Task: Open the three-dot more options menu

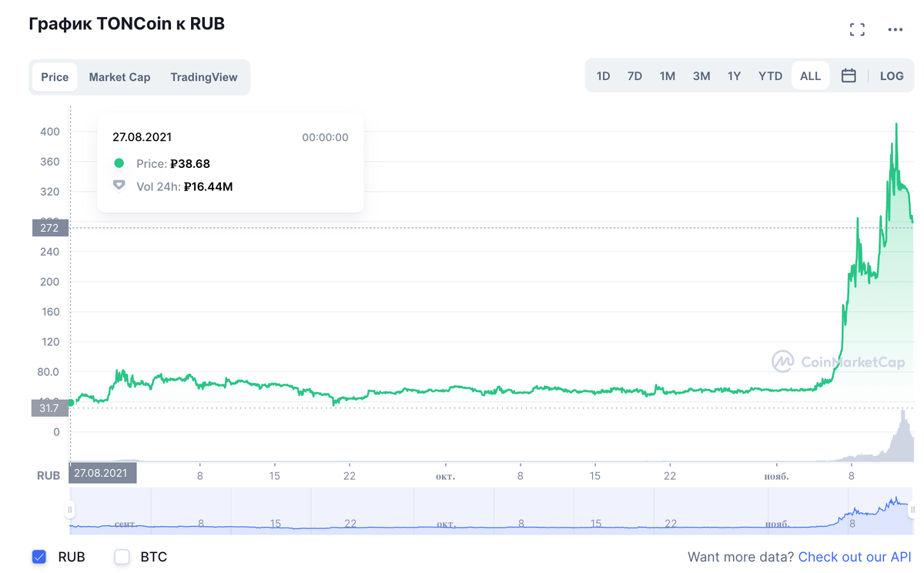Action: 895,30
